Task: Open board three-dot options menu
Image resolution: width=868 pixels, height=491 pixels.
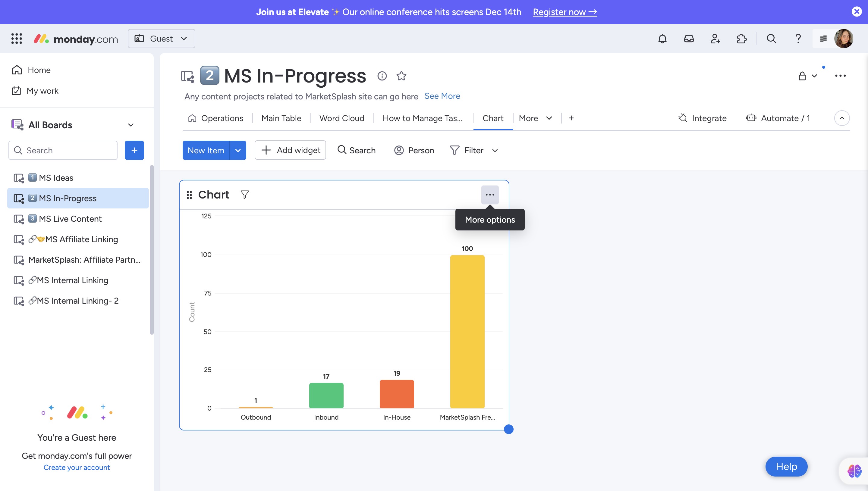Action: (840, 76)
